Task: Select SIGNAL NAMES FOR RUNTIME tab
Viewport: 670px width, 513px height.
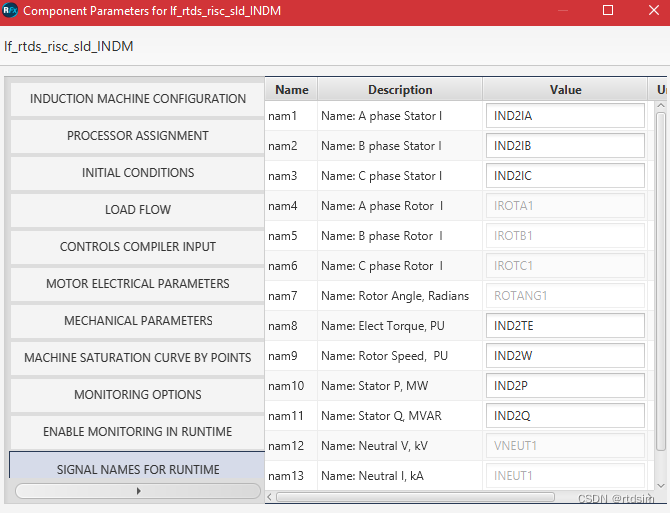Action: tap(138, 466)
